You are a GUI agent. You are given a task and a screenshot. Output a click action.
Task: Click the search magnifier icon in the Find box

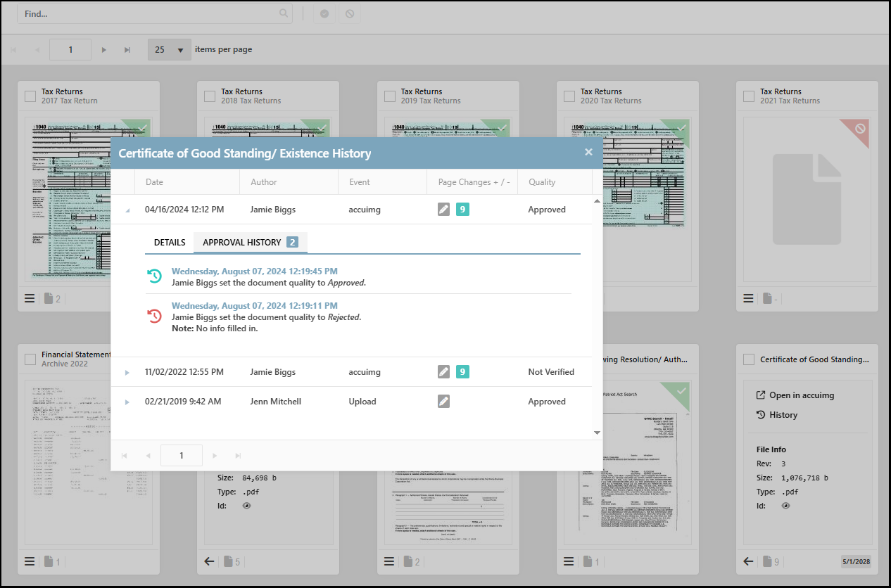pos(284,13)
